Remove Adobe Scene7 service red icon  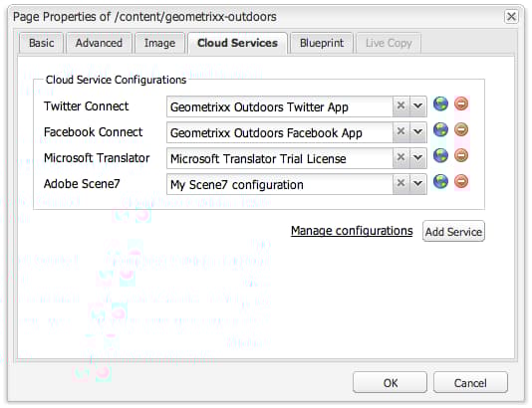(461, 181)
